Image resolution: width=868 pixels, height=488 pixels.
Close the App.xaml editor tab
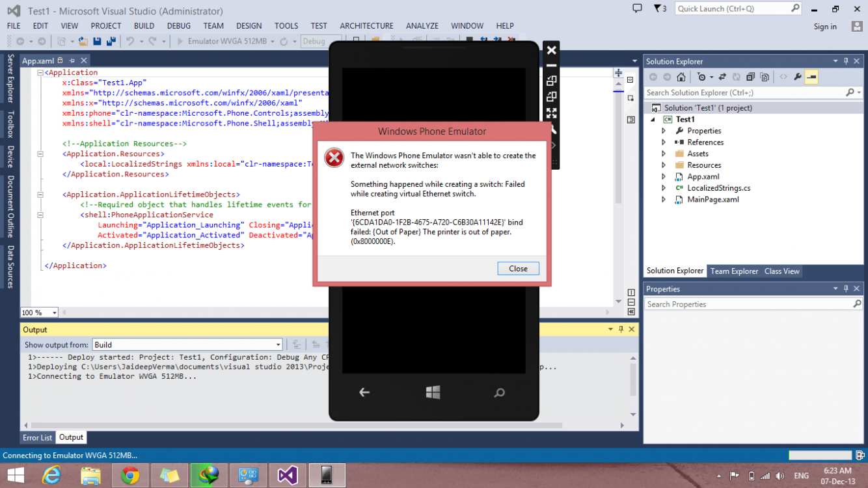click(84, 61)
